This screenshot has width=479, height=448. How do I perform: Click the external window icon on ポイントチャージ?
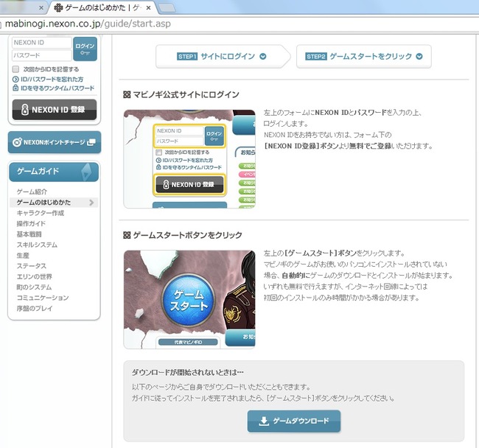[91, 142]
